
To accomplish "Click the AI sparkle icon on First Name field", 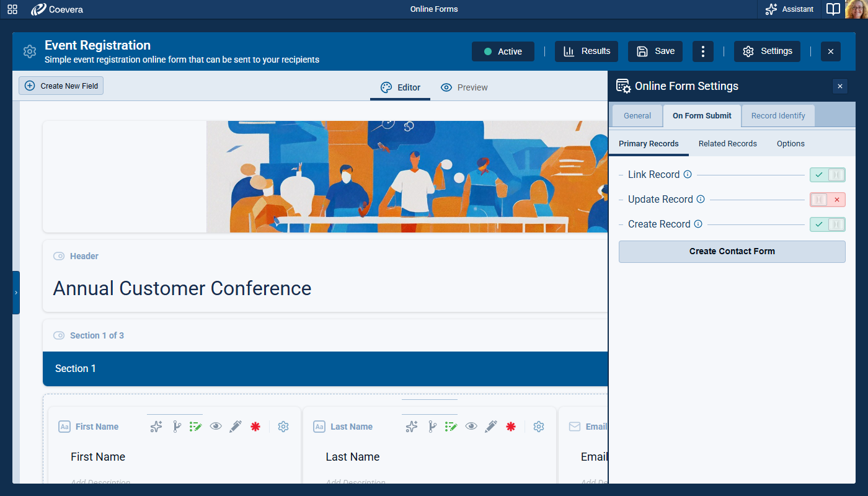I will coord(156,427).
